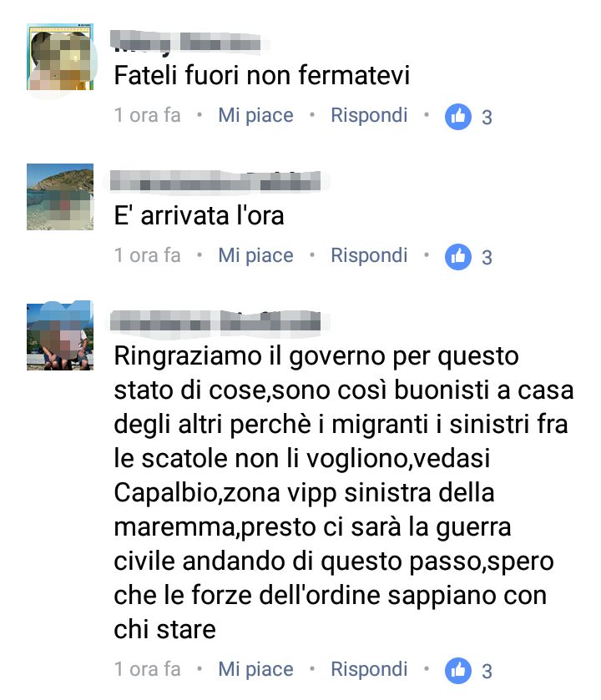The height and width of the screenshot is (700, 601).
Task: Open avatar of the 'Ringraziamo il governo' commenter
Action: pos(60,336)
